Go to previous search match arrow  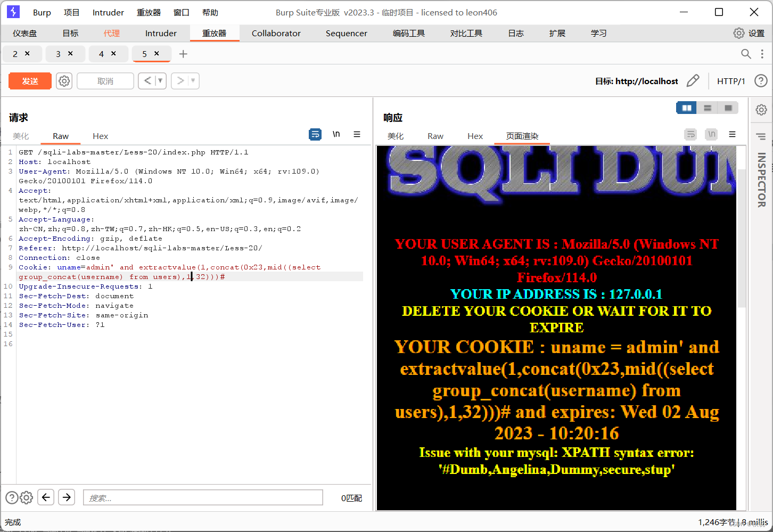46,497
